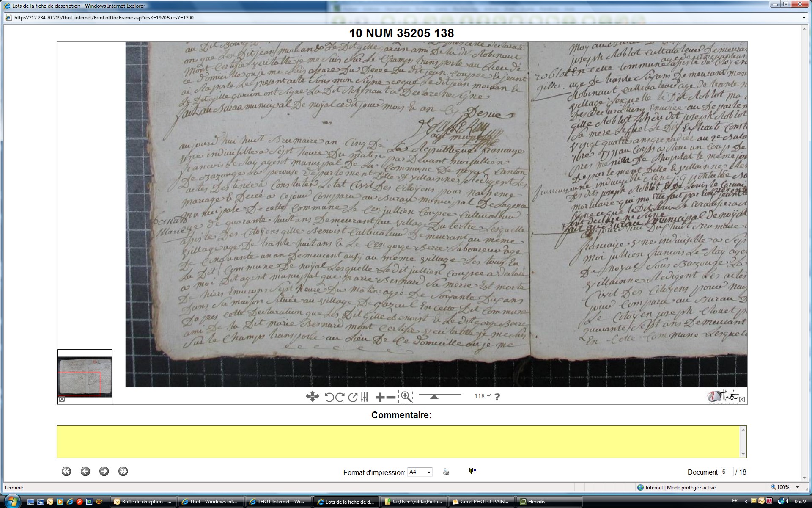Reset the image view orientation

[353, 397]
